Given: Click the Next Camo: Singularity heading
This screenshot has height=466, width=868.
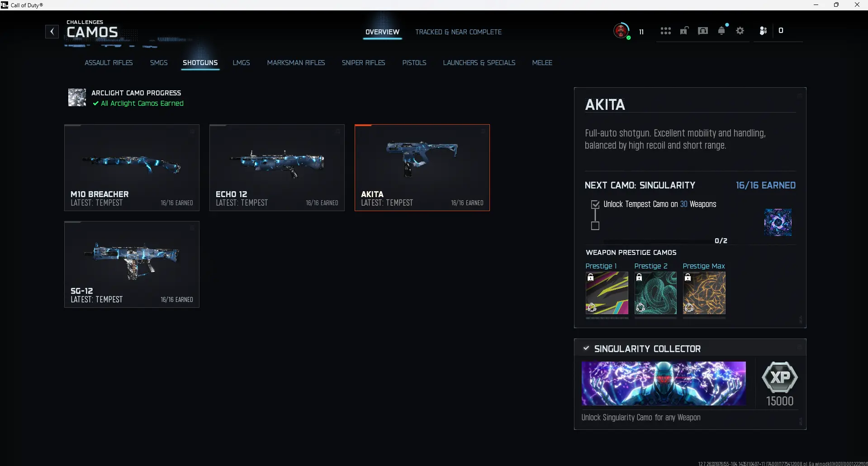Looking at the screenshot, I should 640,185.
